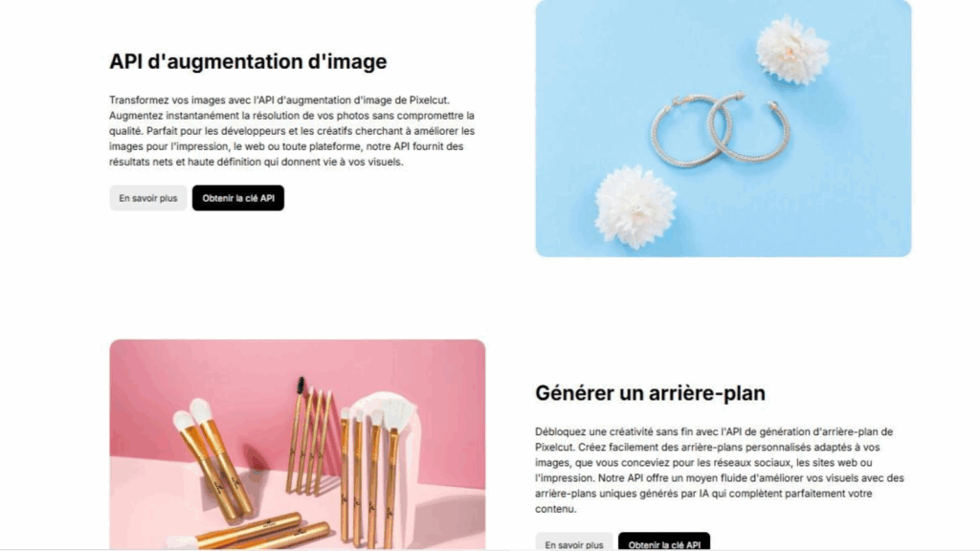Screen dimensions: 980x551
Task: Click the paragraph starting "Transformez vos images"
Action: click(x=292, y=130)
